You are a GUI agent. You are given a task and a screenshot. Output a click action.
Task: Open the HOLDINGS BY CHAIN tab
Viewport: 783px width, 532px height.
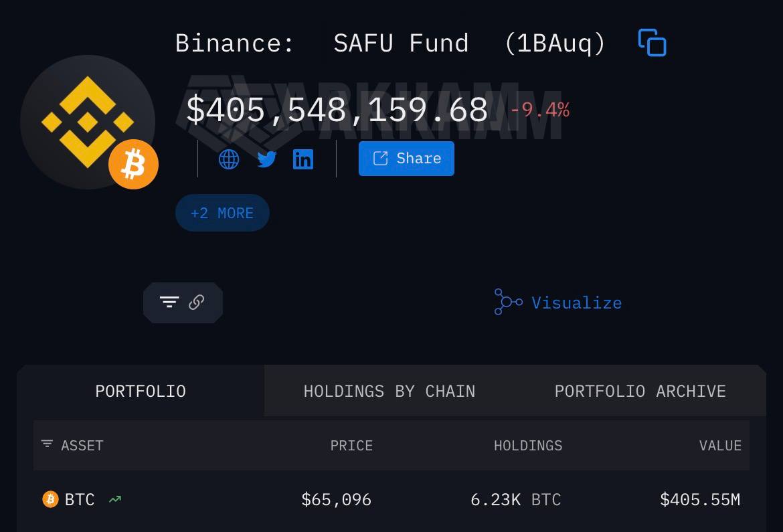389,391
